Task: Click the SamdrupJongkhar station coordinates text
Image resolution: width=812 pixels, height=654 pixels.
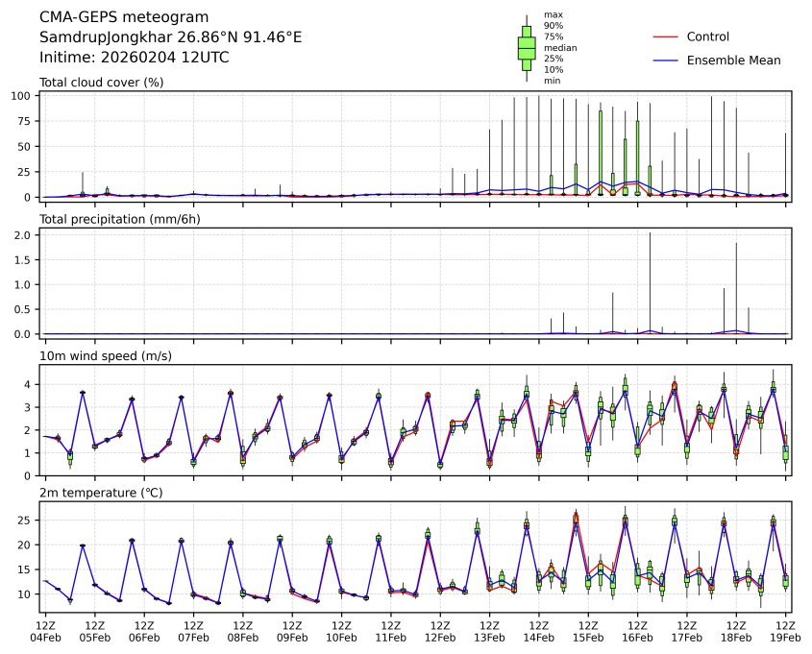Action: pyautogui.click(x=170, y=37)
